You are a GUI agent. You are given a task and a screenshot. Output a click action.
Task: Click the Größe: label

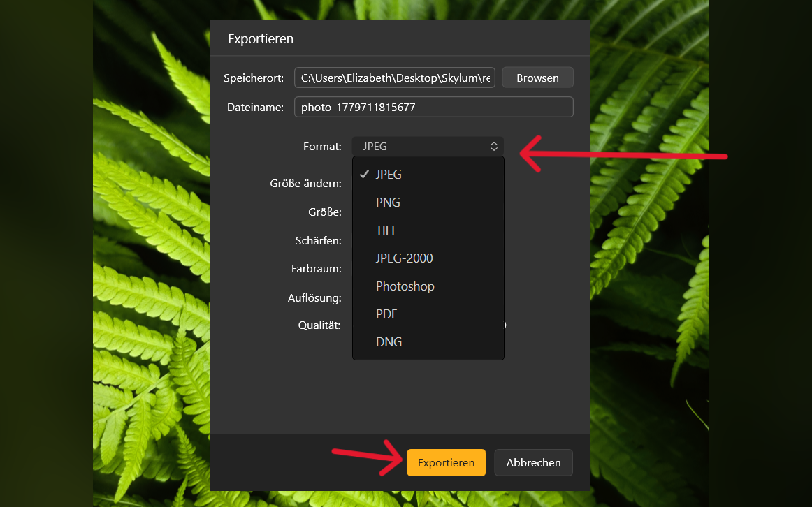point(325,212)
